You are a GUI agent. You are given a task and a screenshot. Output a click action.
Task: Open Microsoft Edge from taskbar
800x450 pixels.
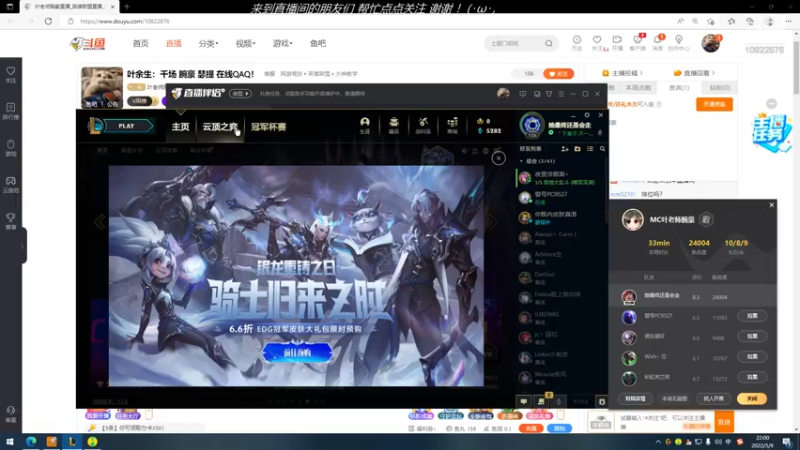coord(31,441)
